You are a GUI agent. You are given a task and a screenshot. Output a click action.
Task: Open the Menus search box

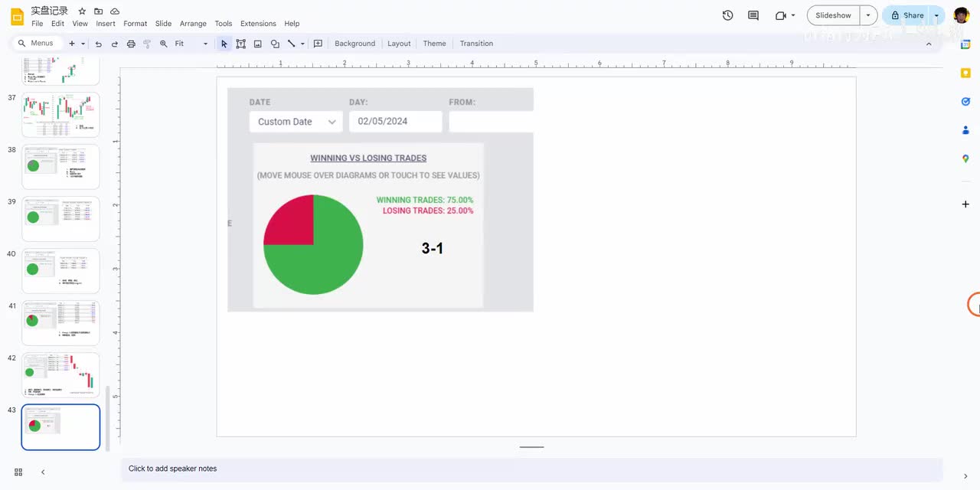click(x=36, y=44)
